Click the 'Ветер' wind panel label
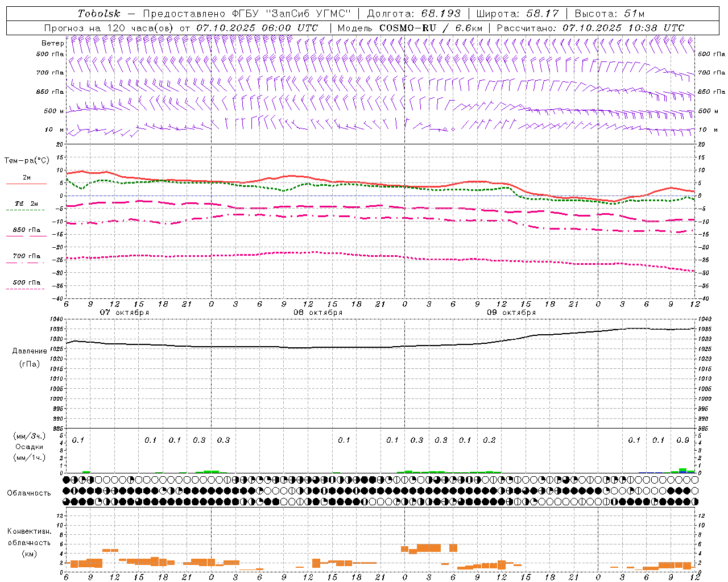 coord(52,43)
